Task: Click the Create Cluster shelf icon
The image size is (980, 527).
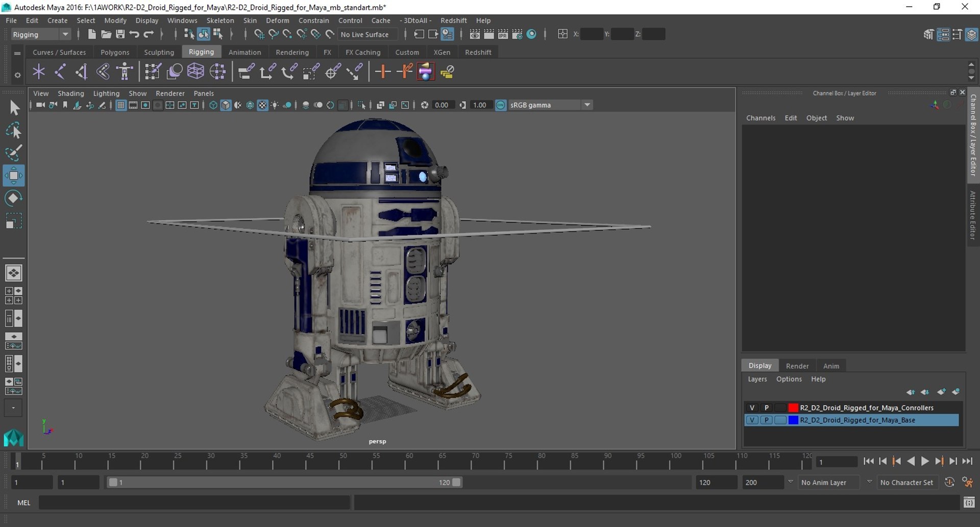Action: (217, 71)
